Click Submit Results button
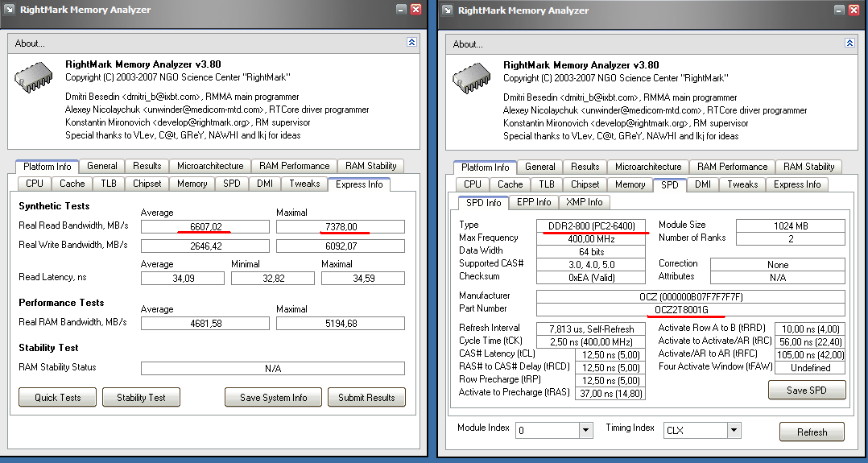Image resolution: width=868 pixels, height=463 pixels. (366, 397)
